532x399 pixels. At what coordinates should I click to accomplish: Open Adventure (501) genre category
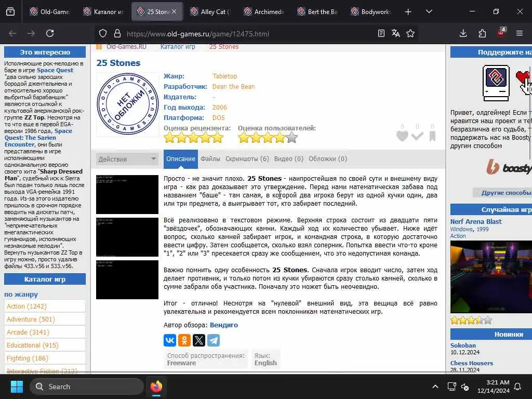(45, 320)
